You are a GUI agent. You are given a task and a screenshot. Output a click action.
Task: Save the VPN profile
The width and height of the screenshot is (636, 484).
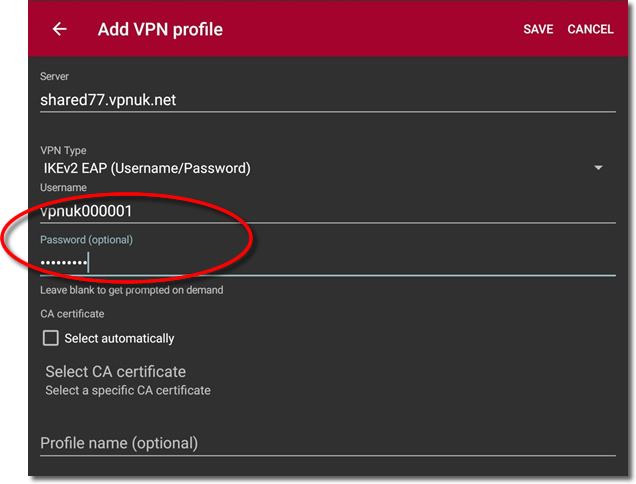pyautogui.click(x=538, y=29)
